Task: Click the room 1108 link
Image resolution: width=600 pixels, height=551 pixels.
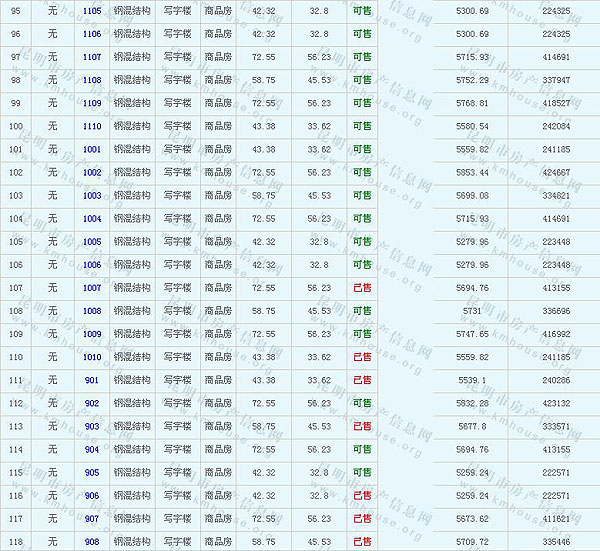Action: click(92, 80)
